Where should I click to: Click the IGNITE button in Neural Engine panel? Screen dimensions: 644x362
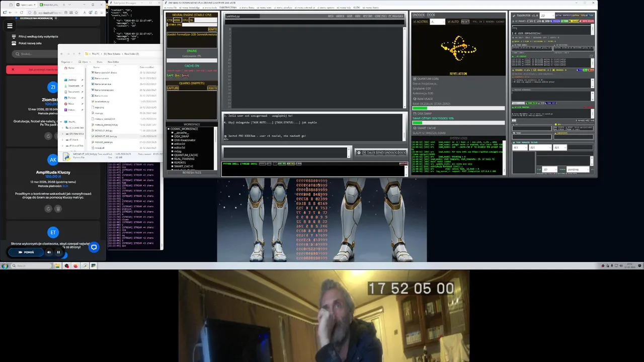coord(212,29)
